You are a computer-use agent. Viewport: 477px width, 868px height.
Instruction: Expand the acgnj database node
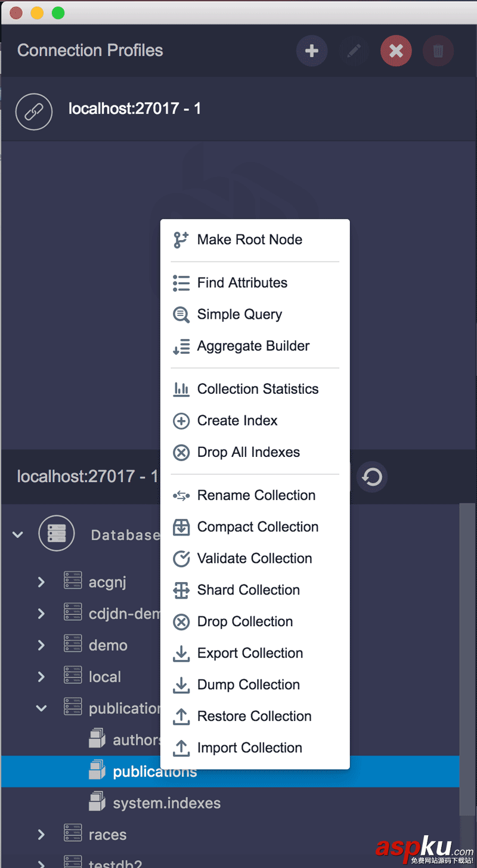tap(40, 581)
